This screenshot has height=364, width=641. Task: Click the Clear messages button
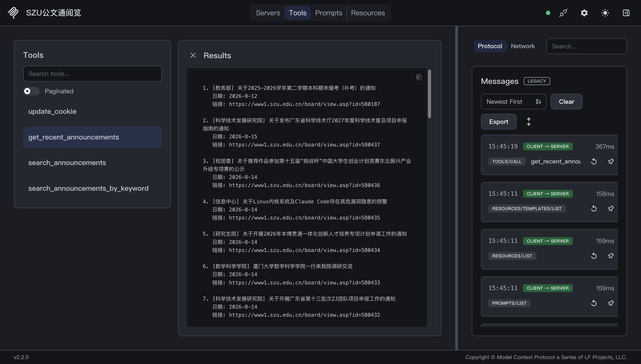(x=566, y=102)
